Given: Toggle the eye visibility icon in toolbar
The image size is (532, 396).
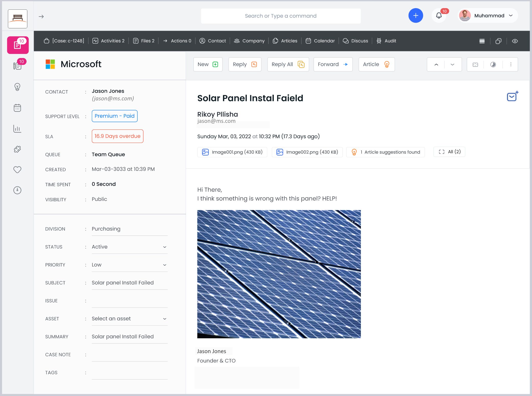Looking at the screenshot, I should [515, 41].
